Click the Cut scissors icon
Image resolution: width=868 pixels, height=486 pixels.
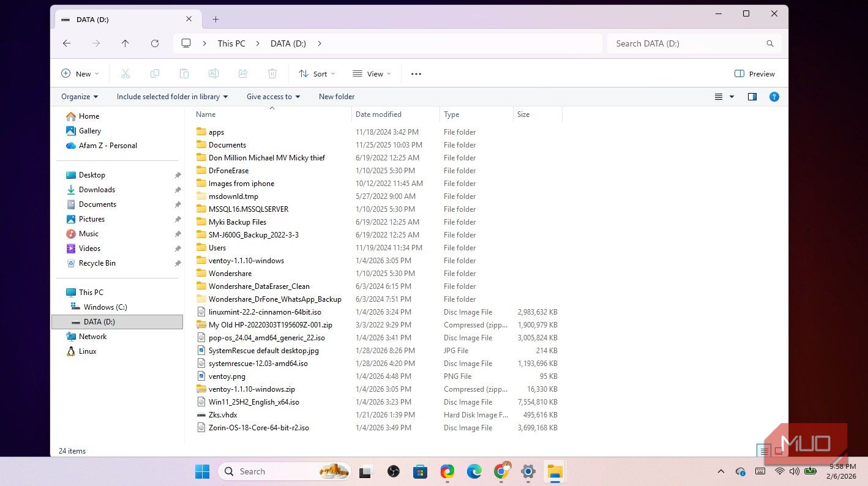pyautogui.click(x=125, y=73)
